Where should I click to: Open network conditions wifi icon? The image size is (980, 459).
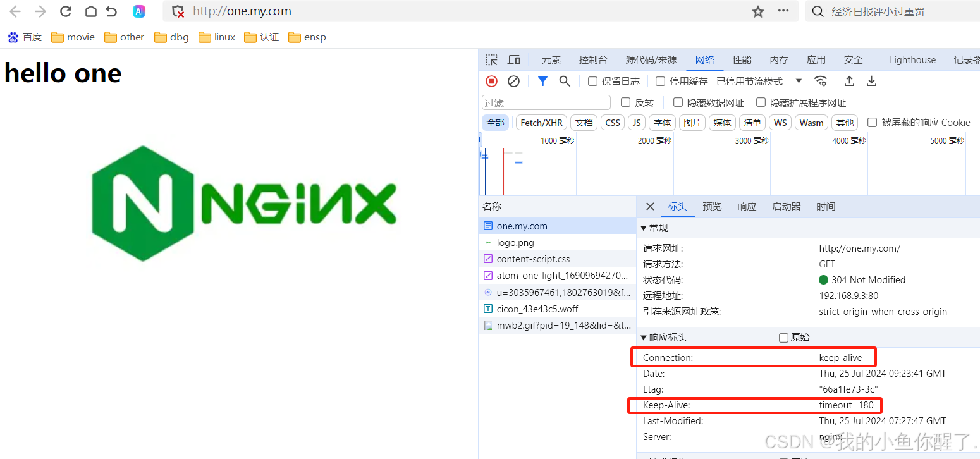point(821,81)
